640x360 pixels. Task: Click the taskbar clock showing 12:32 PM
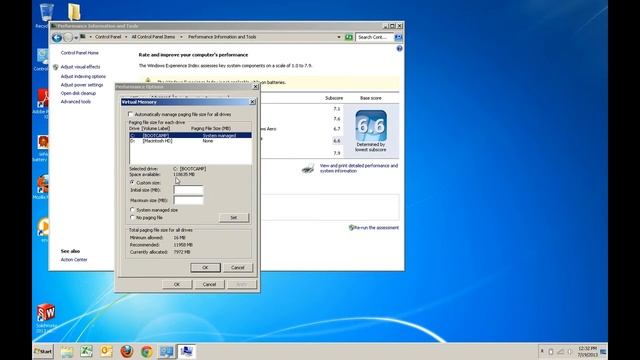pyautogui.click(x=588, y=351)
